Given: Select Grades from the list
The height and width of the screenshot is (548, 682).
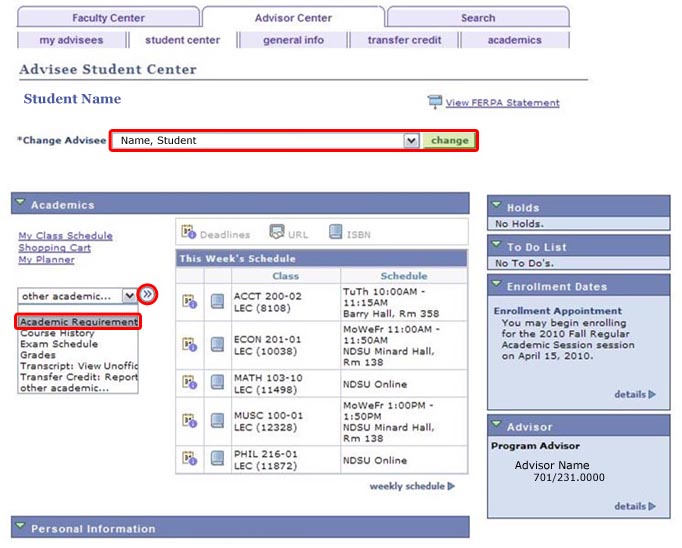Looking at the screenshot, I should (x=78, y=355).
